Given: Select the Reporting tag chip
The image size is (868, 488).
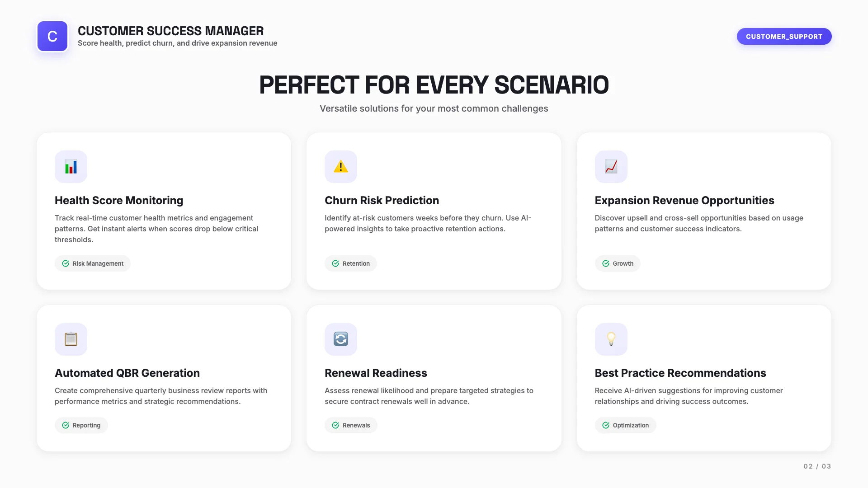Looking at the screenshot, I should pos(81,425).
